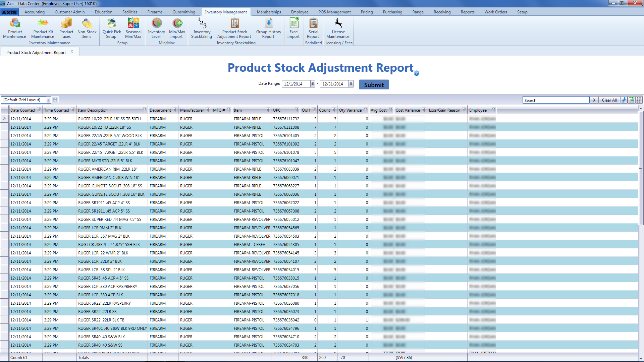Clear the search box with X
Screen dimensions: 644x362
(594, 100)
